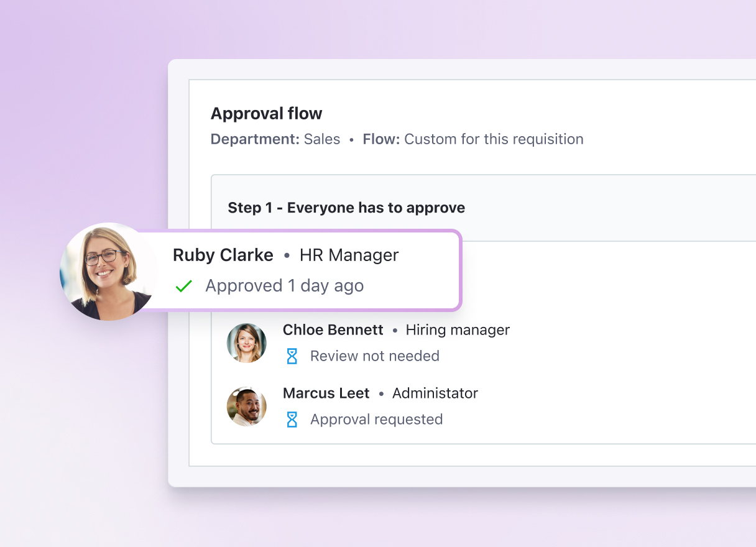Select the Department: Sales label
This screenshot has width=756, height=547.
tap(275, 139)
